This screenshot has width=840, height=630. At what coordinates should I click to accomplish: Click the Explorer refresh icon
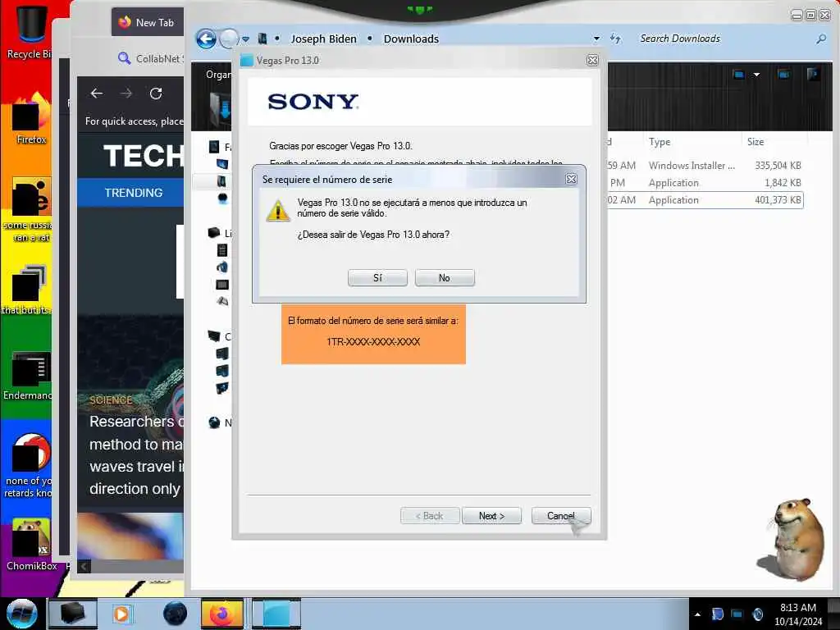(615, 39)
